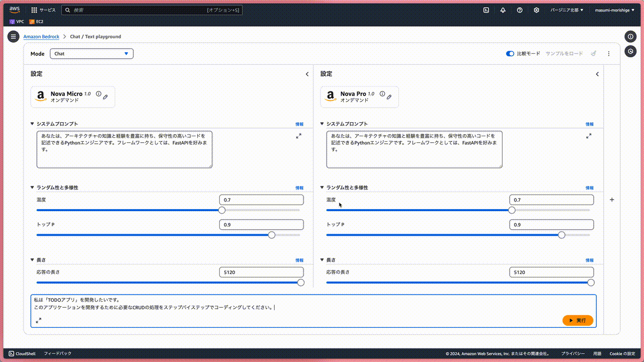This screenshot has width=644, height=362.
Task: Open the EC2 favorite shortcut
Action: coord(36,22)
